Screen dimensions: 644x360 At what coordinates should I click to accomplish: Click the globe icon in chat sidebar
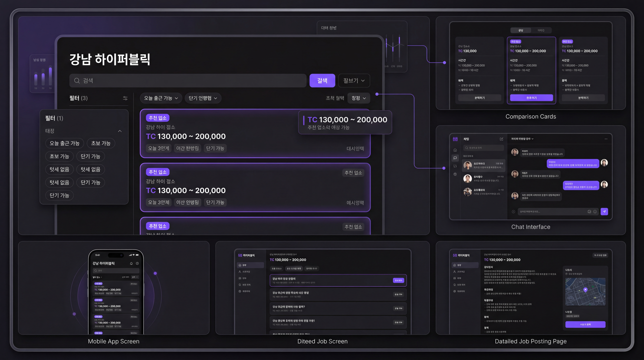(455, 174)
